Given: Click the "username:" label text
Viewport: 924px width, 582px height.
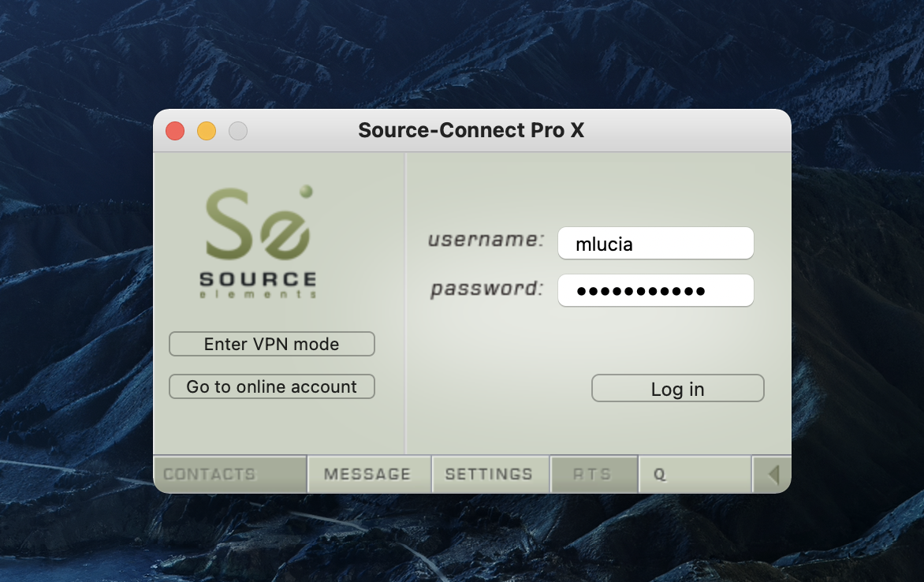Looking at the screenshot, I should tap(486, 240).
